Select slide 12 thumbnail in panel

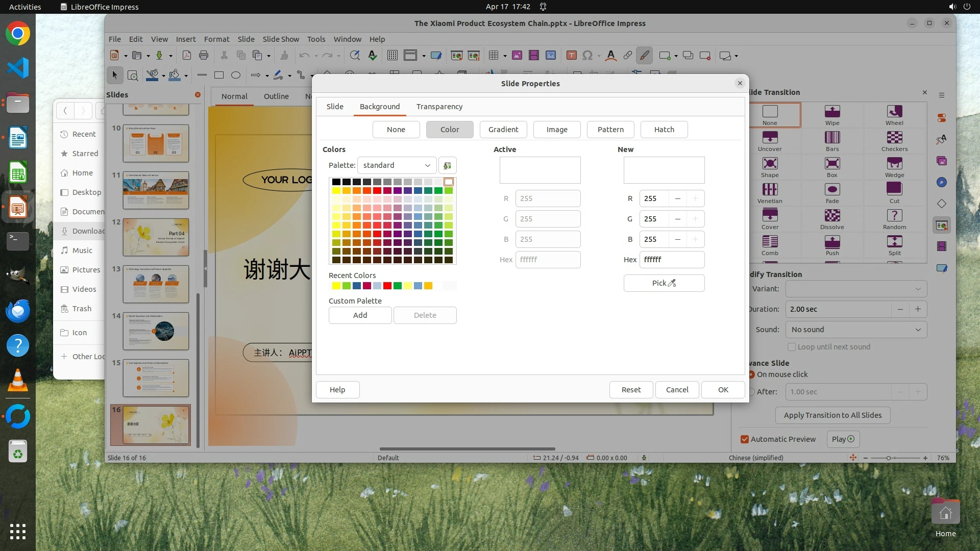pyautogui.click(x=156, y=237)
